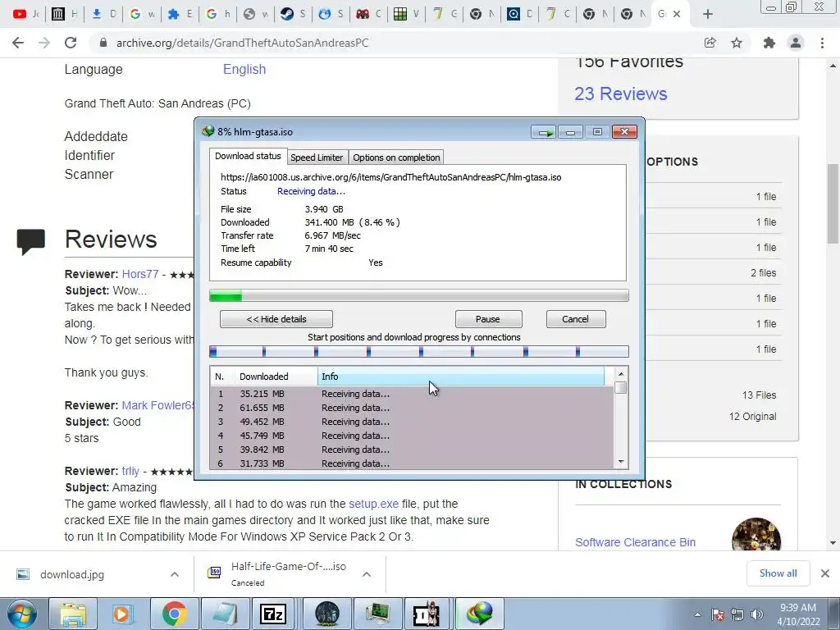840x630 pixels.
Task: Close the active archive.org tab
Action: pos(677,15)
